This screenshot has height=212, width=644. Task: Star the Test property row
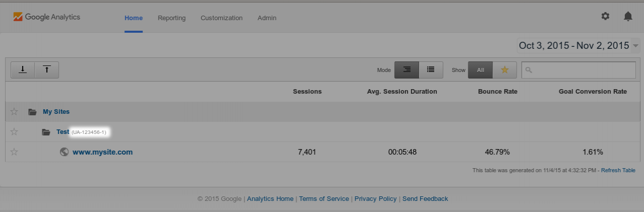click(x=14, y=132)
